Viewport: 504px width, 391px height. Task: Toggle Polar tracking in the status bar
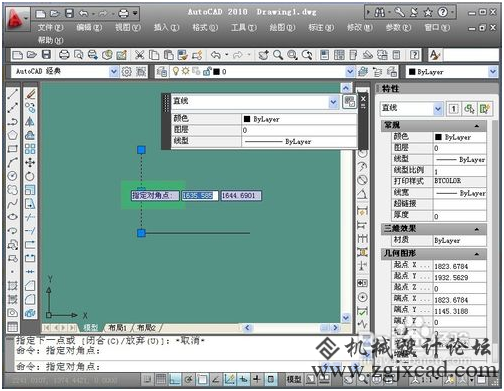tap(188, 379)
